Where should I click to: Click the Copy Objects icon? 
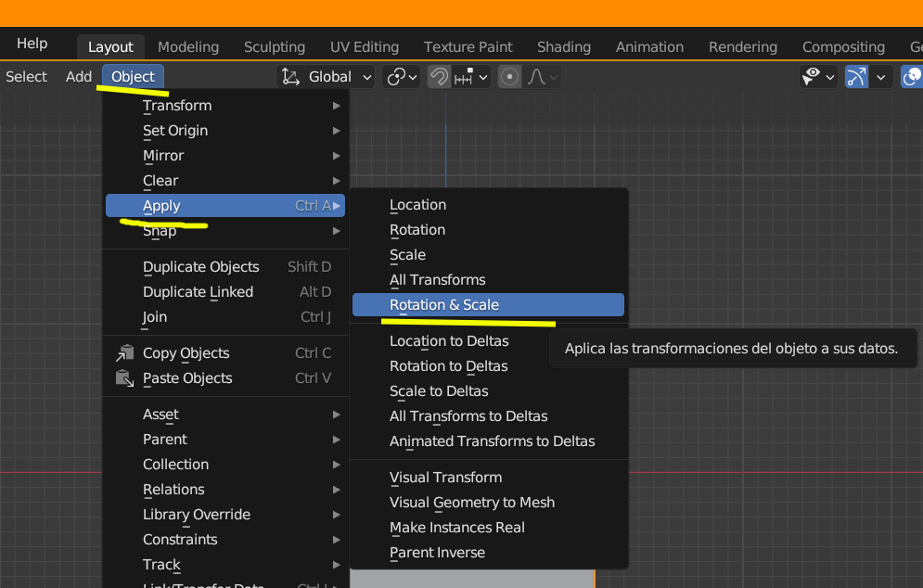coord(124,353)
